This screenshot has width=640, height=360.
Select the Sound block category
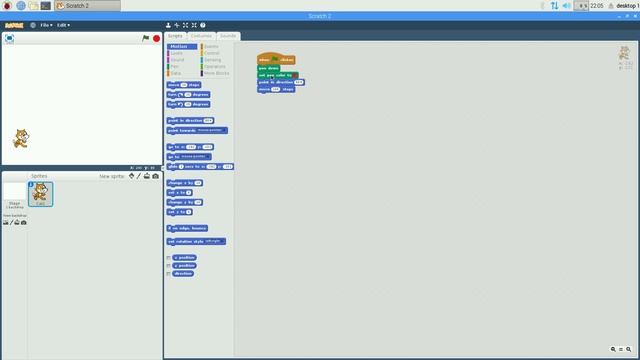tap(177, 60)
